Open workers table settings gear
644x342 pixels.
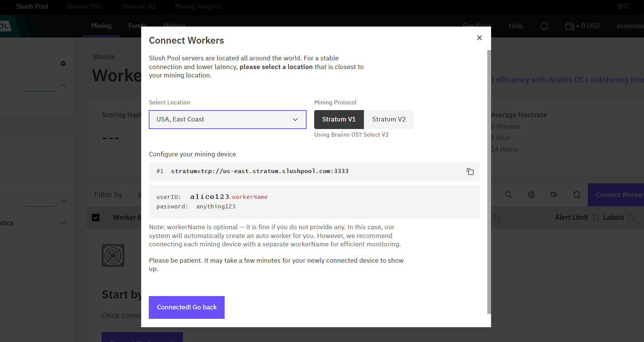tap(531, 195)
